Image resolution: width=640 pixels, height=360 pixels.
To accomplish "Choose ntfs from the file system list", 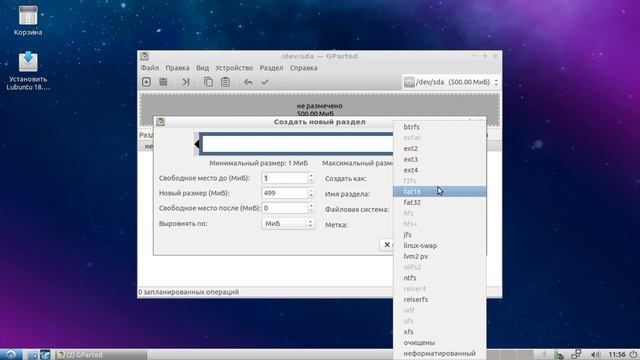I will (x=440, y=278).
